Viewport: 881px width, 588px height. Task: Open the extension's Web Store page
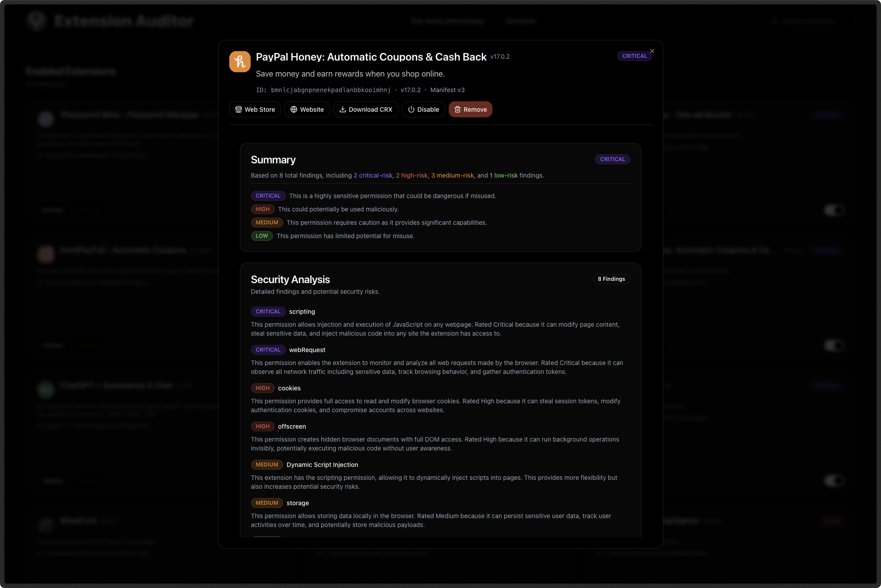point(255,109)
